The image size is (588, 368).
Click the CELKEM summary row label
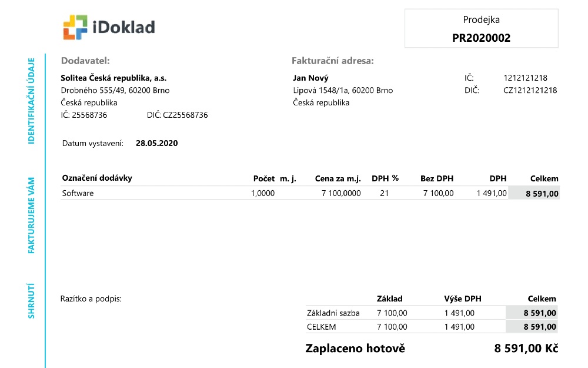pos(322,327)
